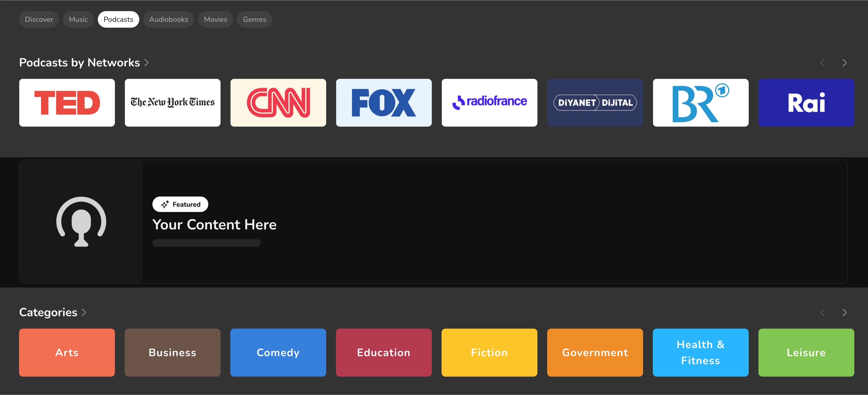Open the TED network tile
The image size is (868, 395).
(x=67, y=103)
